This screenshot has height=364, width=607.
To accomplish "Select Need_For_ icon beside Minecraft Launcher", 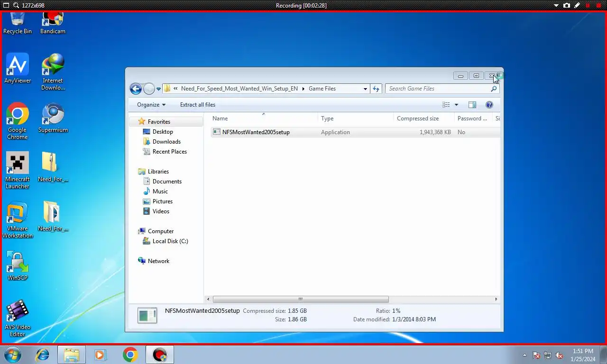I will pos(53,167).
